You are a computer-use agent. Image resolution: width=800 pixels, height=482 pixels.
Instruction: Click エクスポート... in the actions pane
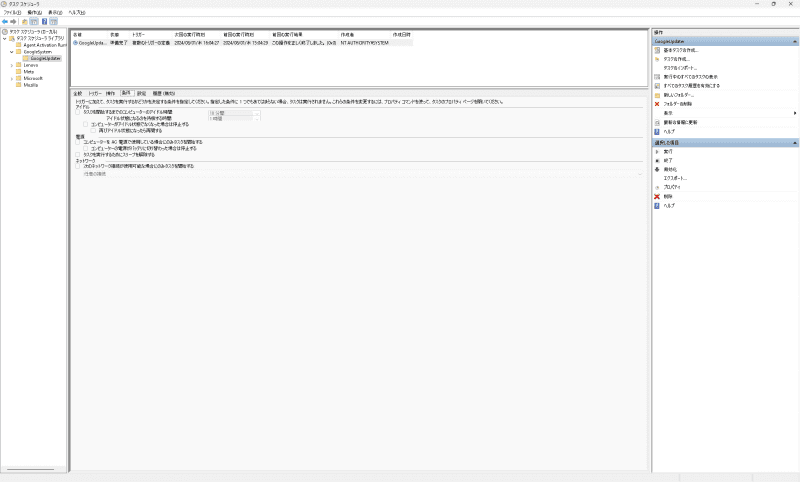point(675,178)
